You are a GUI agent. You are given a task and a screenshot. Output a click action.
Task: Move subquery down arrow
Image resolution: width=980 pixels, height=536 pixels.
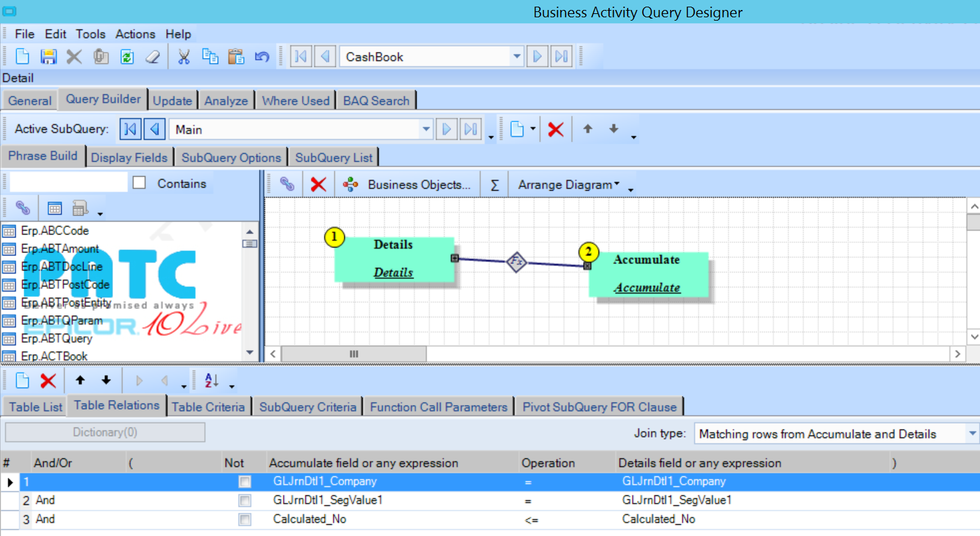(x=614, y=129)
